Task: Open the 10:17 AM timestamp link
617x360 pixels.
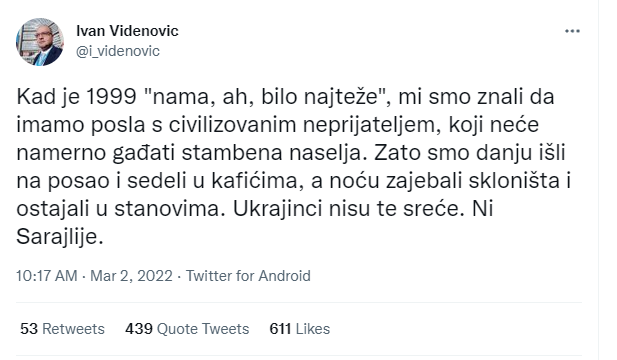Action: tap(47, 276)
